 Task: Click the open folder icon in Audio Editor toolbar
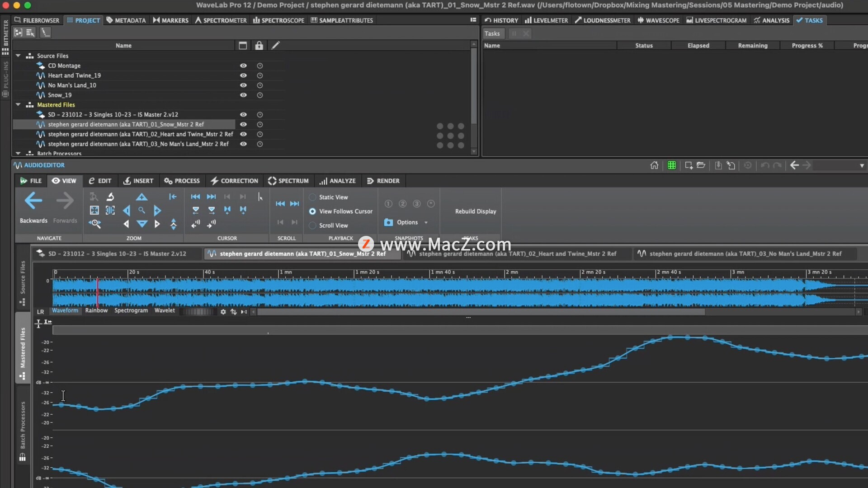click(701, 165)
